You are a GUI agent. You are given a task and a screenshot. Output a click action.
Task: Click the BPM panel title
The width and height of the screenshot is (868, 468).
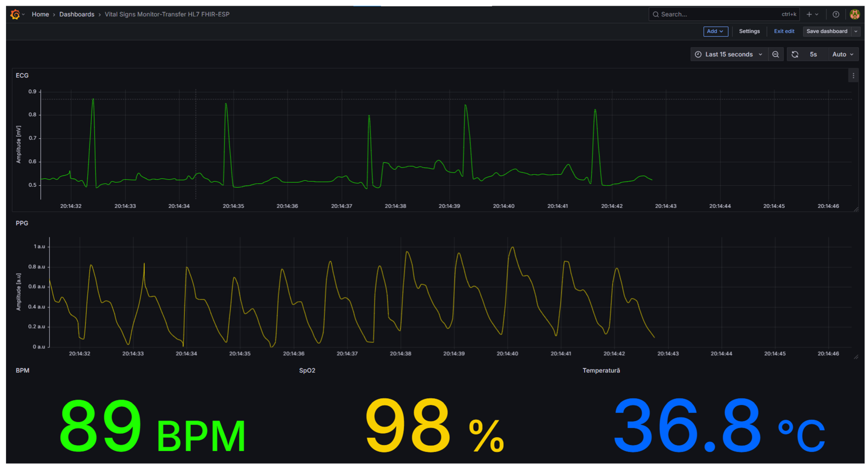(22, 370)
